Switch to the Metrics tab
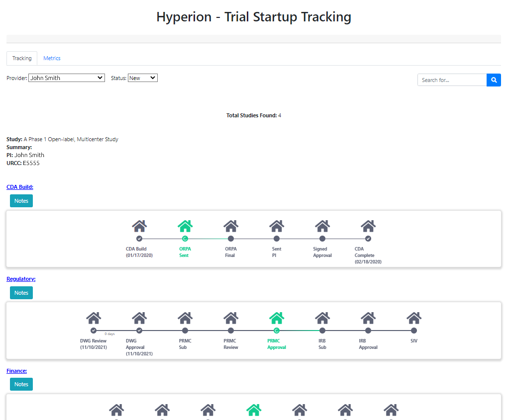 pos(52,58)
